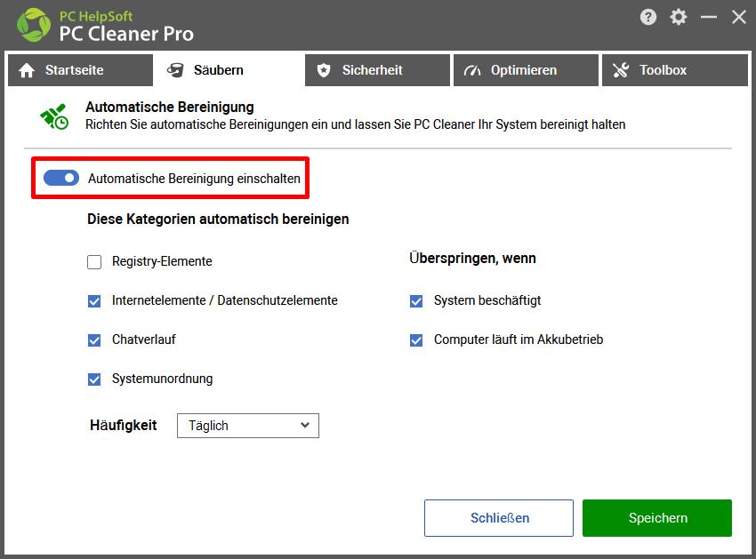The height and width of the screenshot is (559, 756).
Task: Click the dropdown chevron arrow beside Täglich
Action: pos(305,425)
